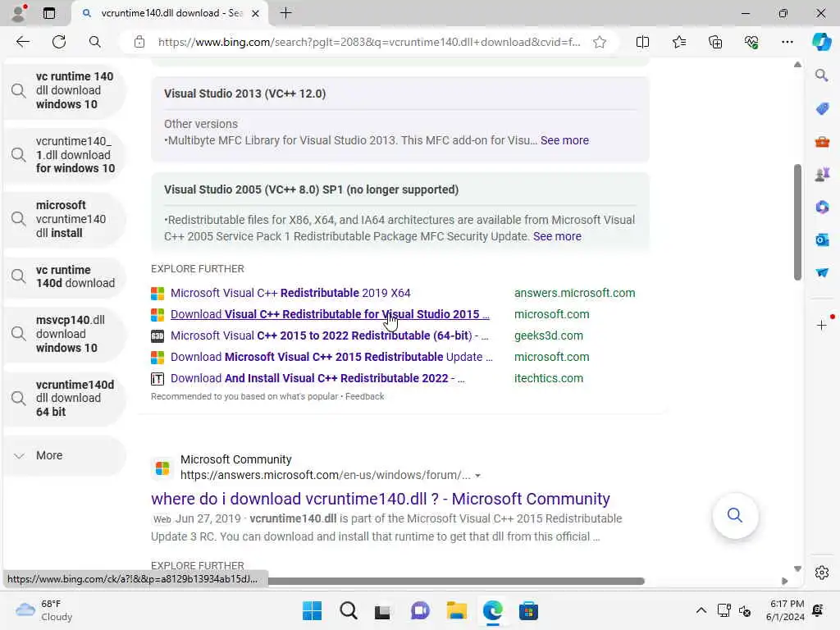Viewport: 840px width, 630px height.
Task: Search 'msvcp140.dll download windows 10'
Action: point(64,334)
